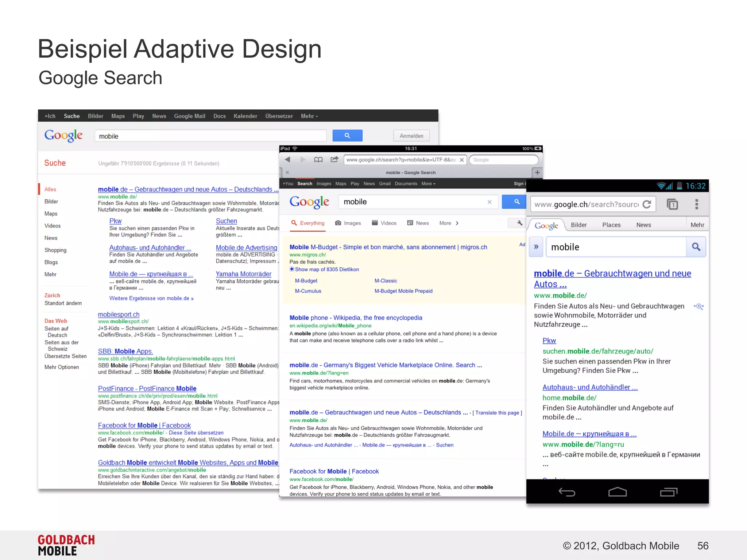Open the wrench settings icon on iPad results
This screenshot has height=560, width=747.
519,223
